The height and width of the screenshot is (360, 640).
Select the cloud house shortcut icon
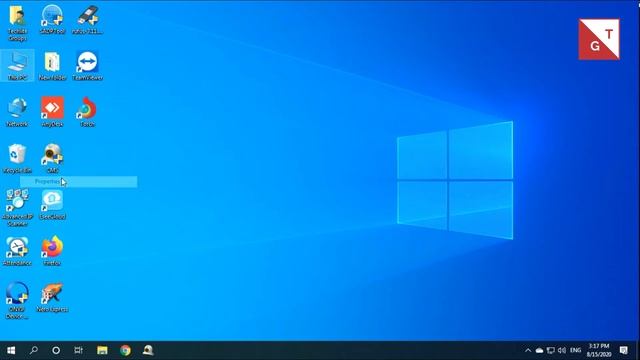click(52, 205)
